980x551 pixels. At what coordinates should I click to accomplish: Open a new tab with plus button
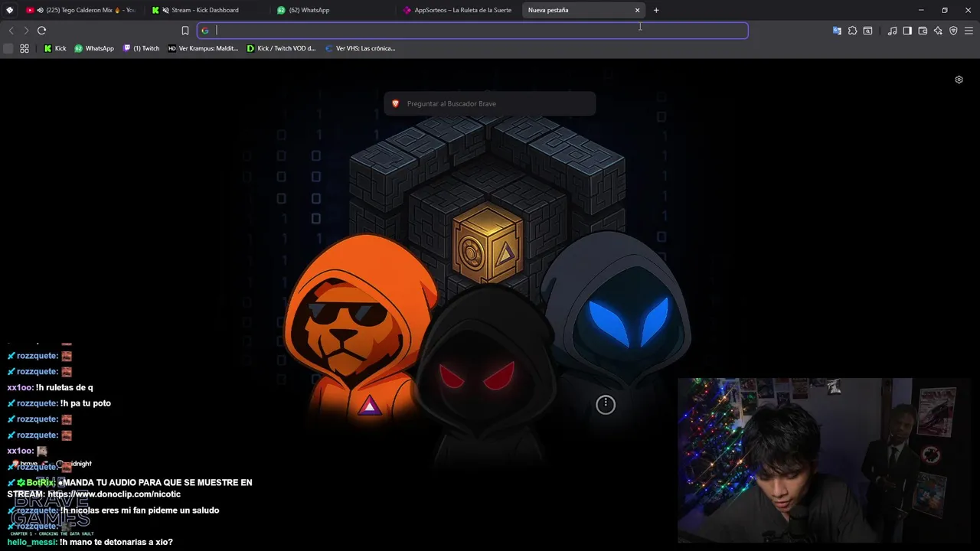pyautogui.click(x=656, y=10)
